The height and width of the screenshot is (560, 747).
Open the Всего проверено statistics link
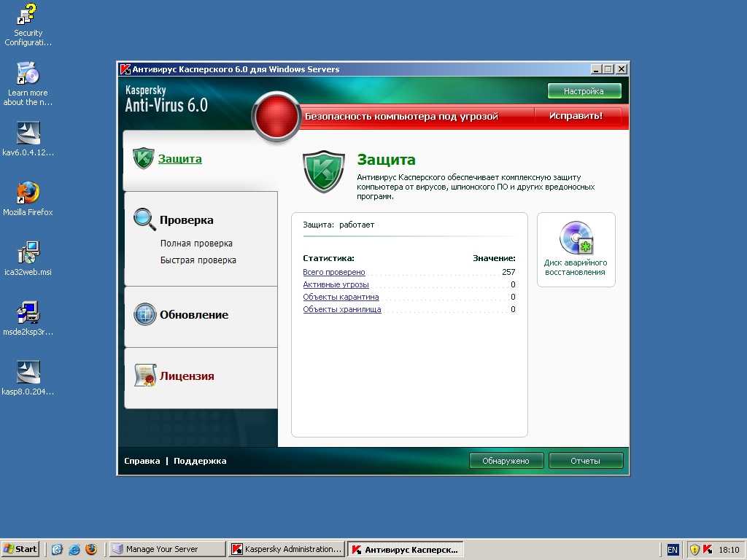pyautogui.click(x=333, y=272)
